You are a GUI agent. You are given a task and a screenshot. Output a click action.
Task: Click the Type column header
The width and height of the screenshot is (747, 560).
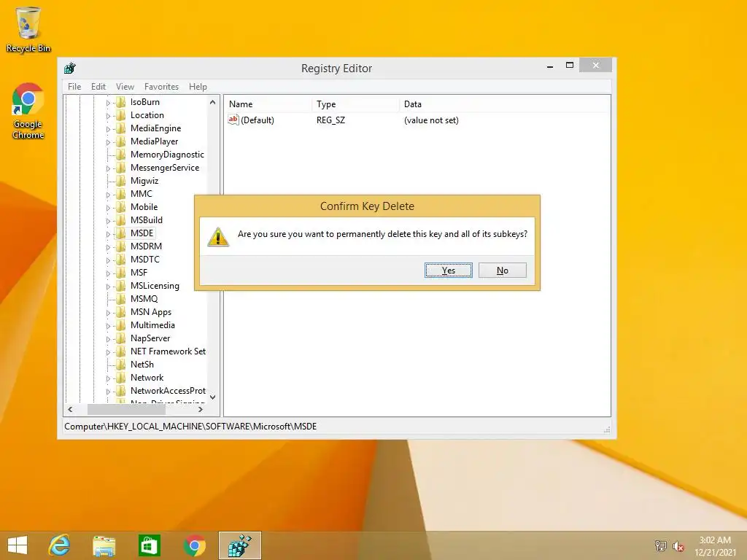point(356,104)
